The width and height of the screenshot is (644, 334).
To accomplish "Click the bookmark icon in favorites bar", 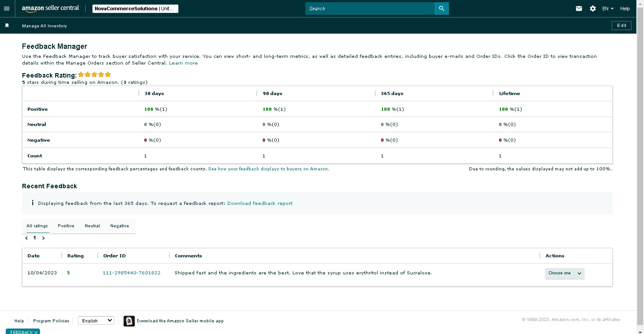I will coord(7,26).
